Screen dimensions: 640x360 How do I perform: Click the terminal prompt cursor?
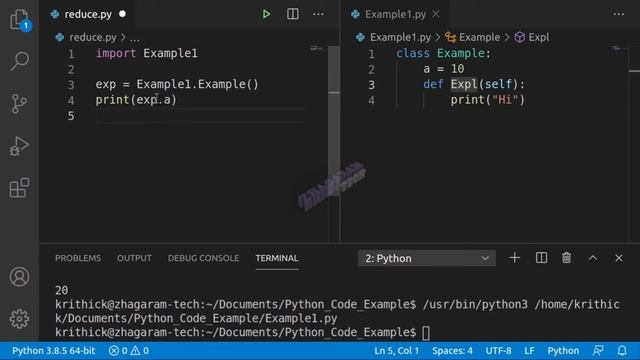[426, 333]
